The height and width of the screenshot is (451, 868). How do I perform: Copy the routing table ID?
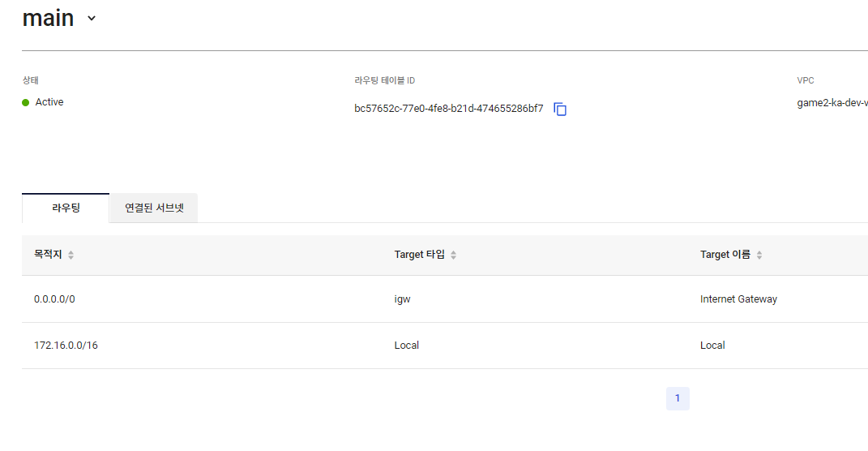tap(560, 110)
